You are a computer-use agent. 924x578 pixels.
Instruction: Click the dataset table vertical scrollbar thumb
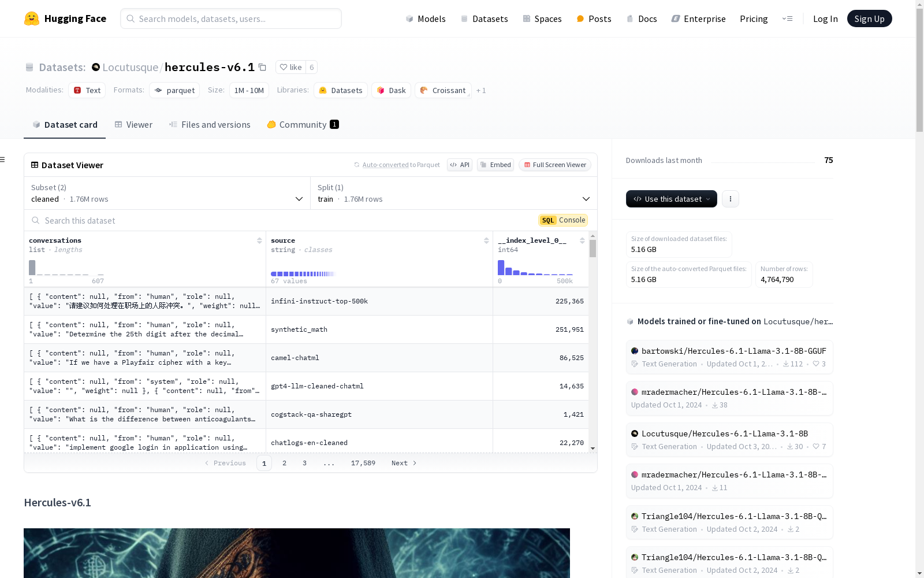(593, 249)
